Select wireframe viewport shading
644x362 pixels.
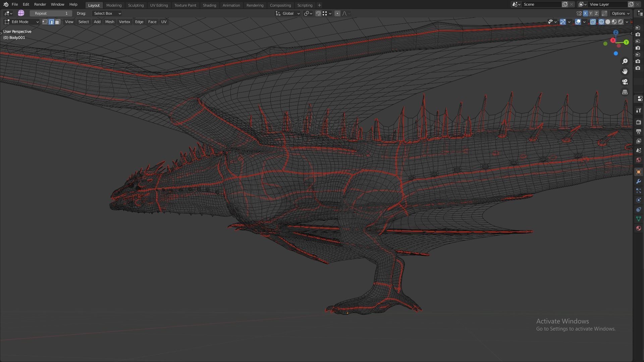[601, 22]
